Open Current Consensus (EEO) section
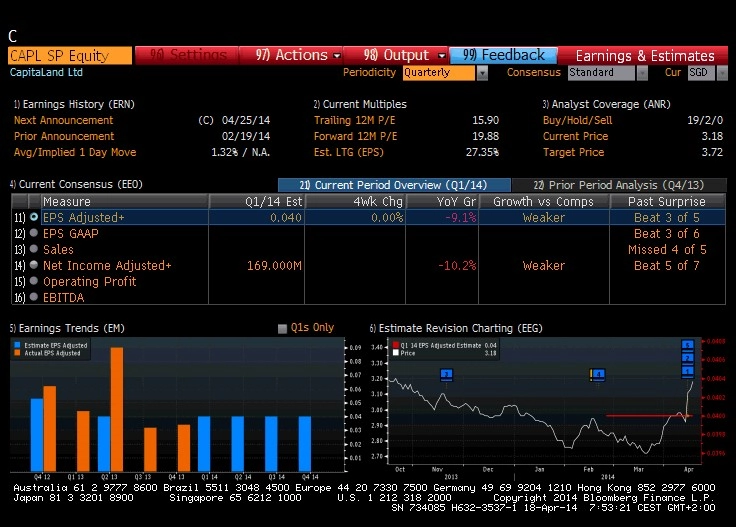 point(76,184)
